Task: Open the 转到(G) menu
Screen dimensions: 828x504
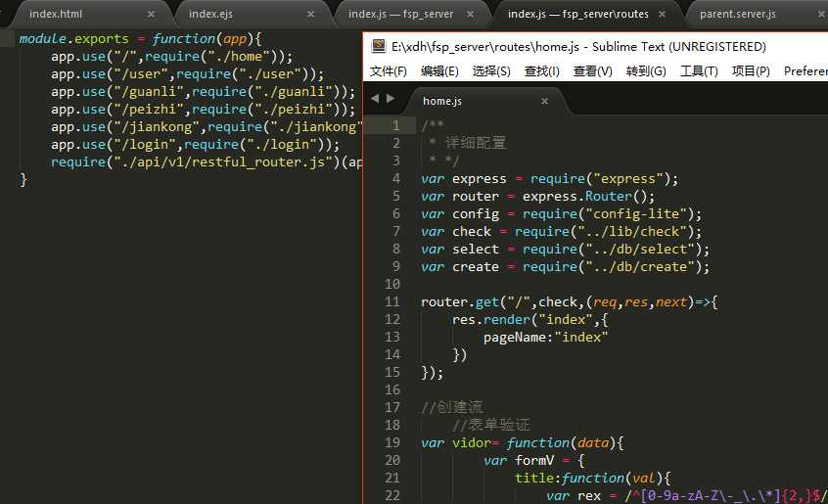Action: (646, 71)
